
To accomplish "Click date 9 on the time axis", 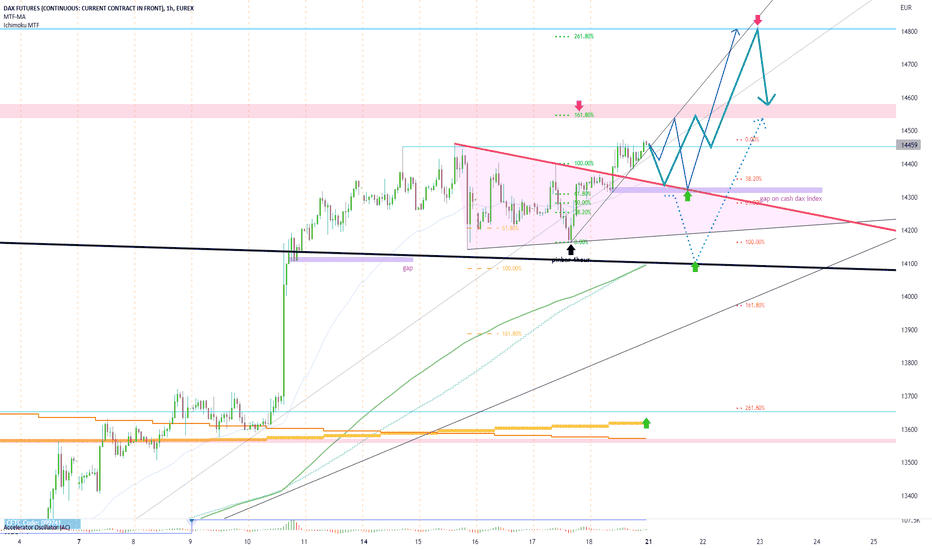I will [x=190, y=542].
